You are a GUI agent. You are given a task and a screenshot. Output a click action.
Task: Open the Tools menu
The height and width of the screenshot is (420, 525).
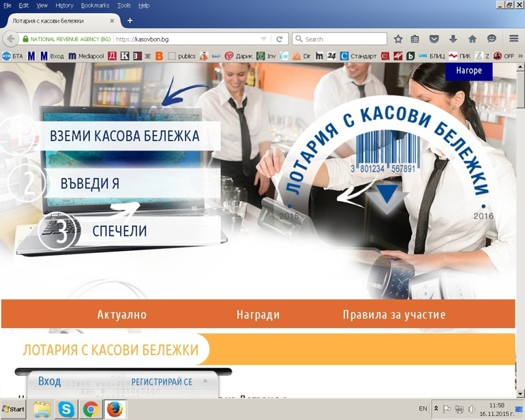123,5
